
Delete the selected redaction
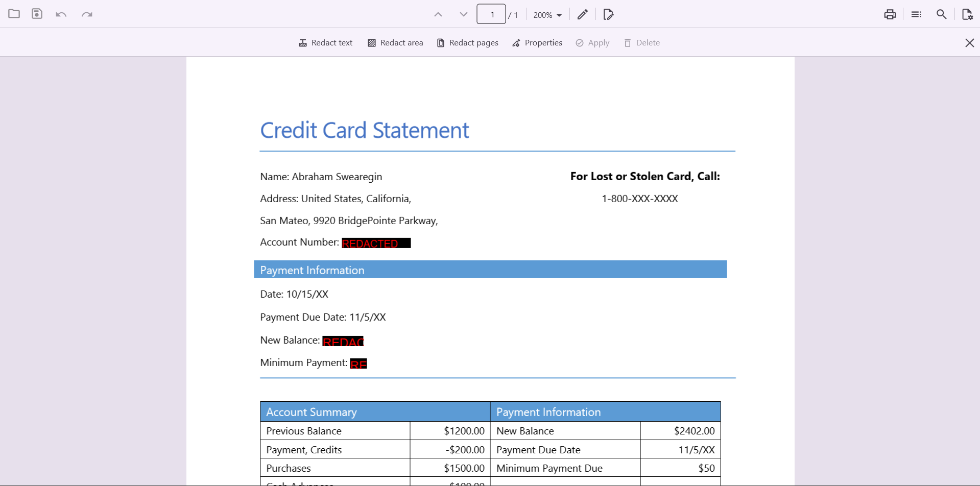642,43
